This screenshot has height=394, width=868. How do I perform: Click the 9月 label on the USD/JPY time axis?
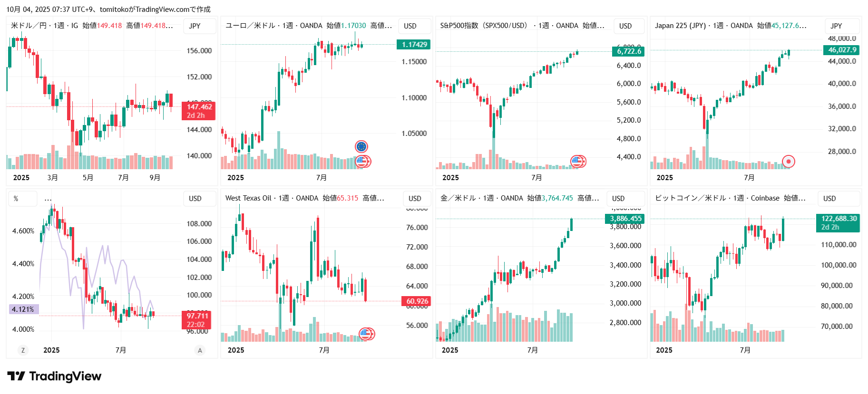(x=155, y=178)
